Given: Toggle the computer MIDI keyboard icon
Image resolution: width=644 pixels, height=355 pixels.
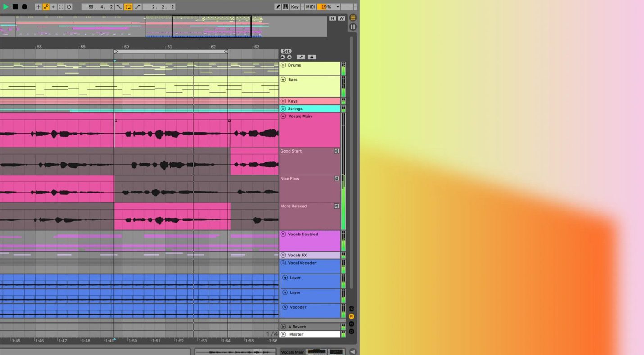Looking at the screenshot, I should [286, 7].
